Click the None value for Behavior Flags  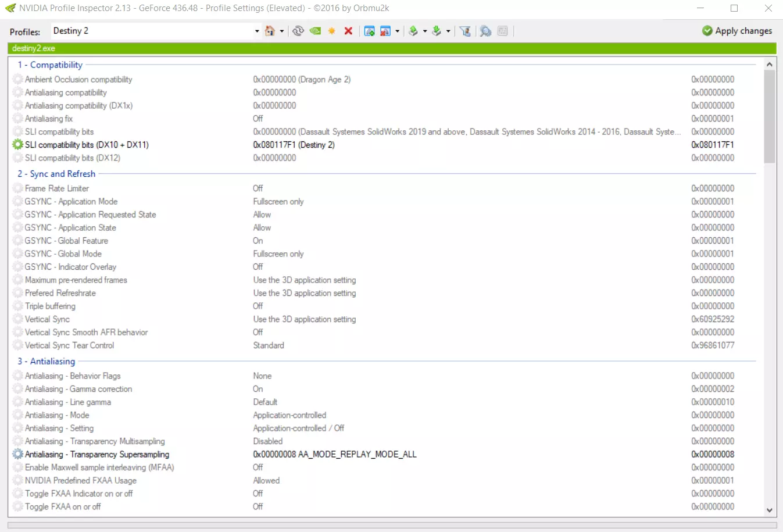click(262, 376)
